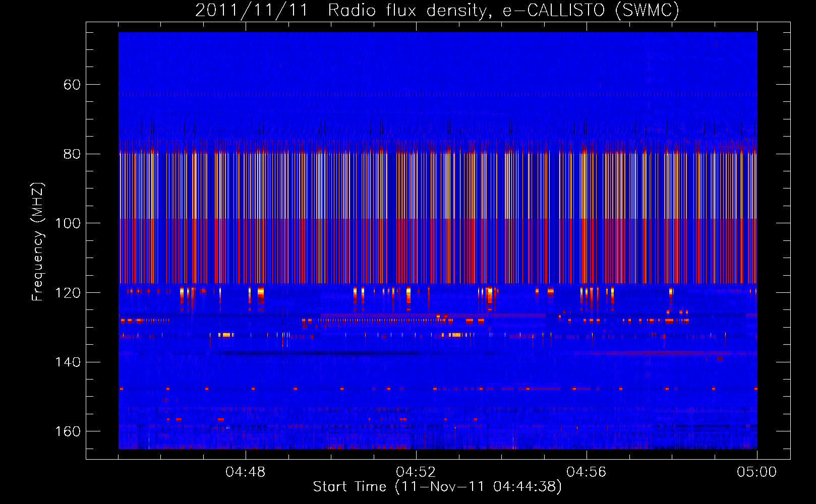Click the 04:52 time axis label

(x=416, y=472)
